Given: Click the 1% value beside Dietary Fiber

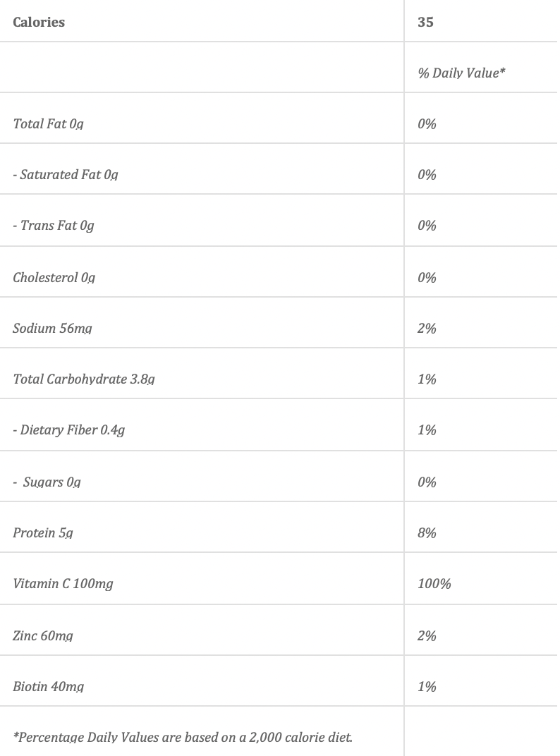Looking at the screenshot, I should [427, 430].
